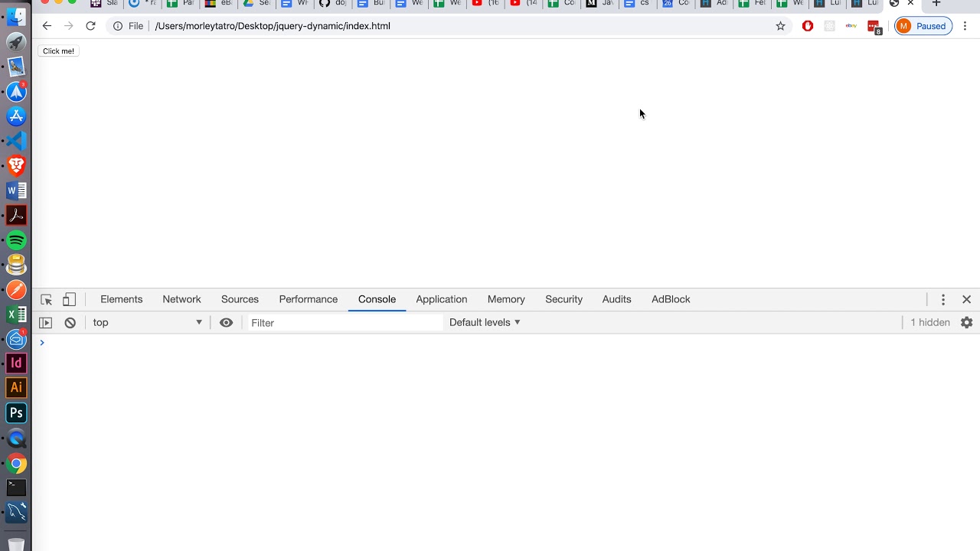Bookmark this page with the star icon

point(780,26)
